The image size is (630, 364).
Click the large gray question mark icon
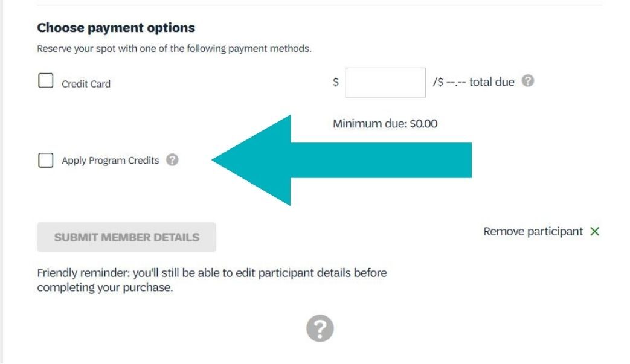(320, 328)
